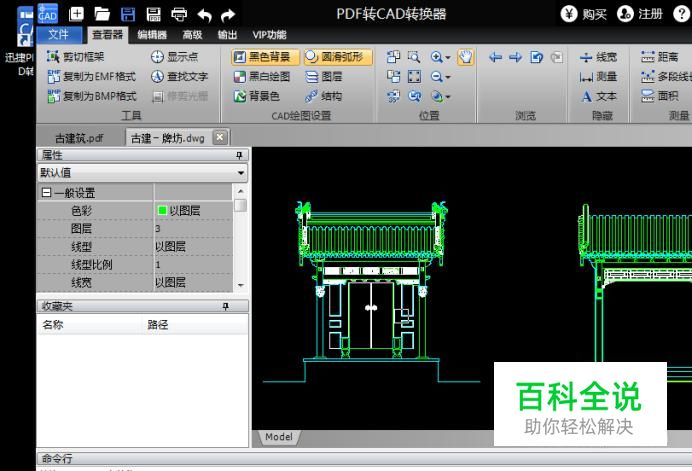
Task: Switch to the 编辑器 ribbon tab
Action: coord(151,34)
